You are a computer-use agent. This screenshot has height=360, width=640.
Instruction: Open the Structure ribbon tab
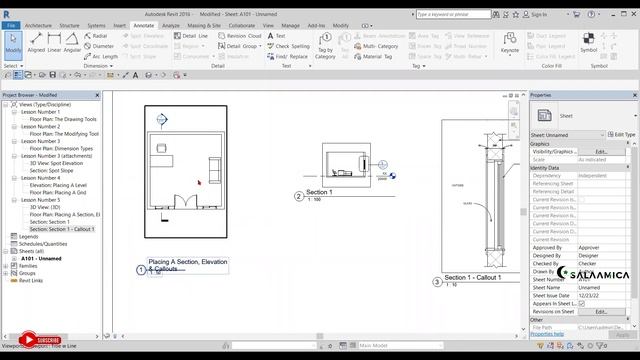click(x=69, y=25)
